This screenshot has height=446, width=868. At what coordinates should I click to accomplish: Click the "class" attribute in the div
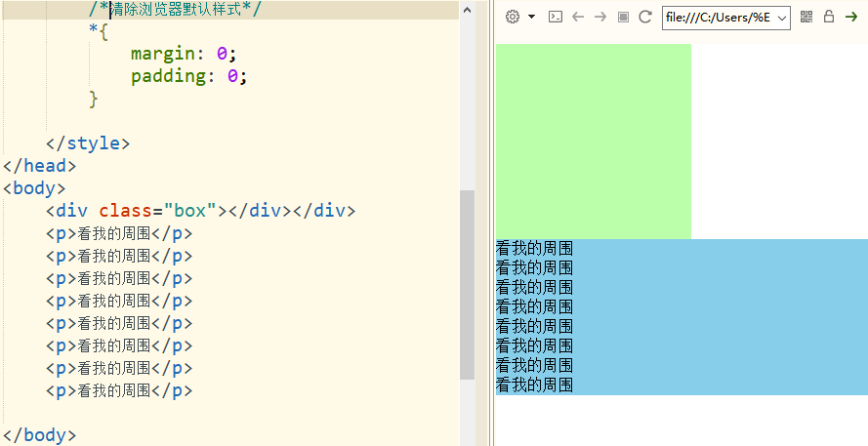[x=126, y=211]
